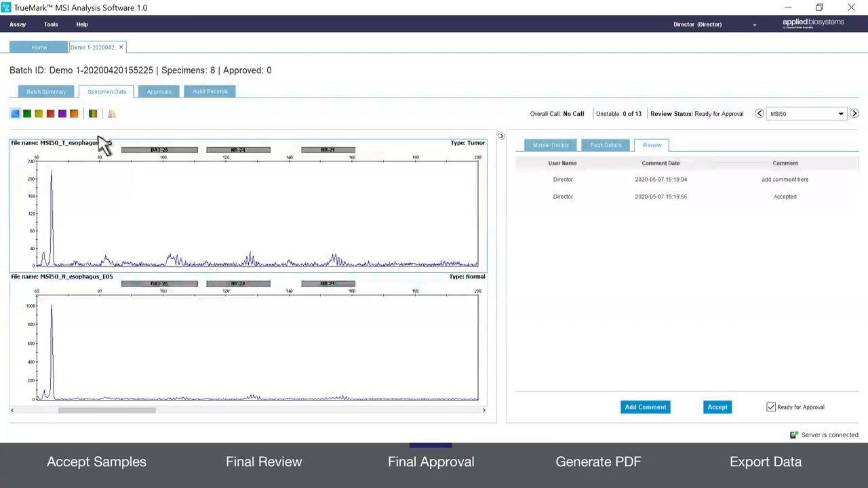868x488 pixels.
Task: Click the Accept button
Action: (717, 407)
